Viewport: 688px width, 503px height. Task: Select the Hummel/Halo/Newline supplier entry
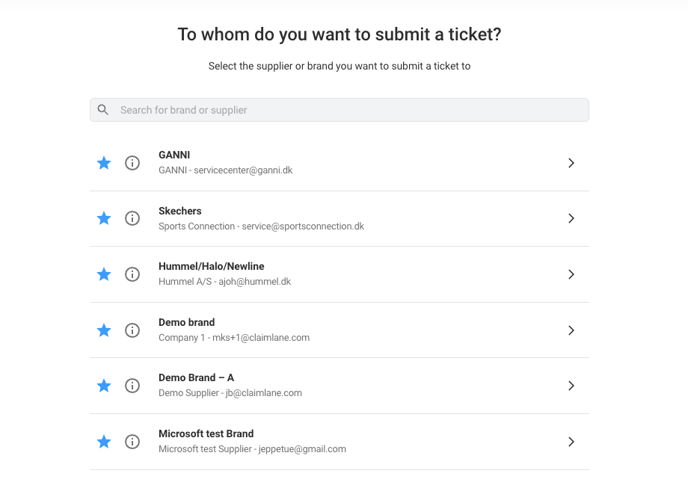[339, 274]
